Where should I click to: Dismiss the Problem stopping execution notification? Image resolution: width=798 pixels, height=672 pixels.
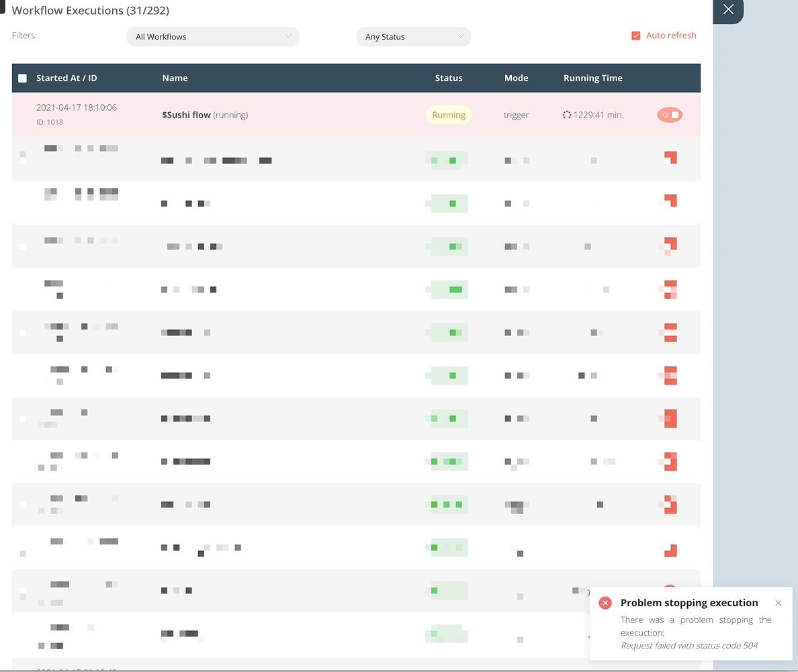point(778,603)
